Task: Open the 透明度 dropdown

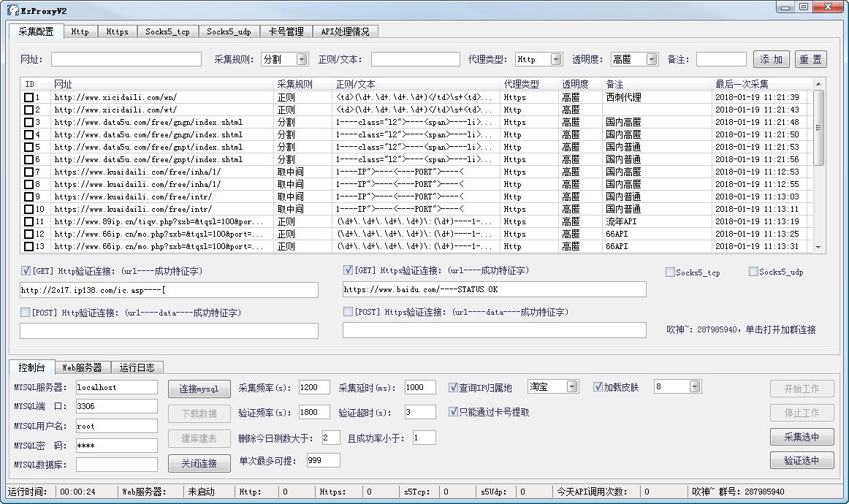Action: click(652, 59)
